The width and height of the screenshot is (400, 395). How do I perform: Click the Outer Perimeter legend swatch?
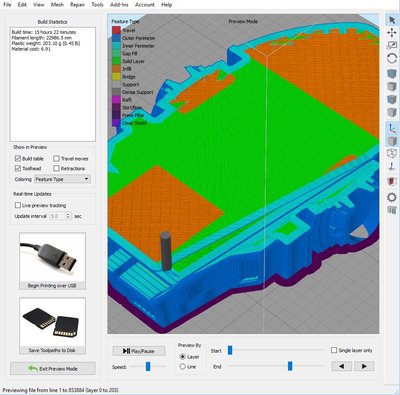[116, 38]
